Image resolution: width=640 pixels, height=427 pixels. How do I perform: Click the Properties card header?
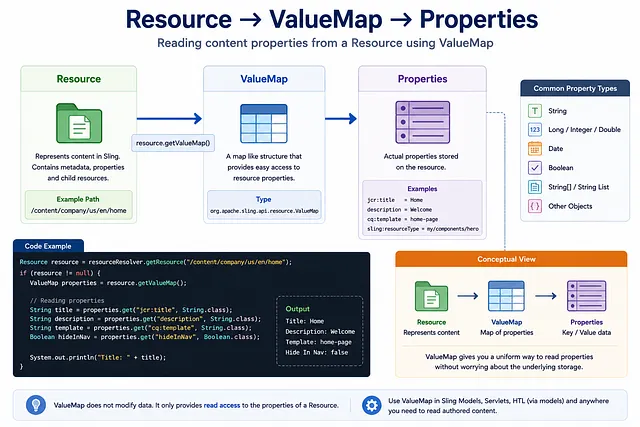pos(422,79)
